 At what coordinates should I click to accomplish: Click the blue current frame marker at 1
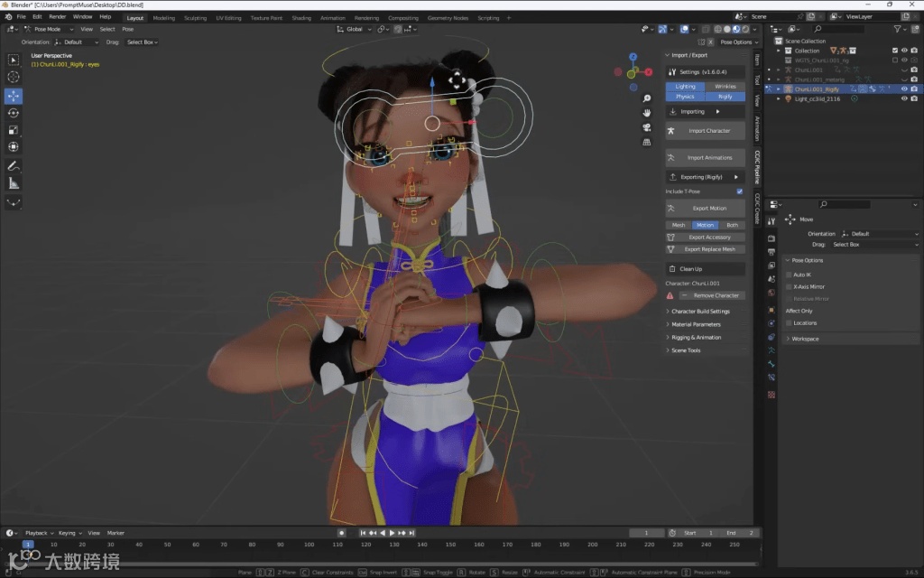(x=28, y=545)
